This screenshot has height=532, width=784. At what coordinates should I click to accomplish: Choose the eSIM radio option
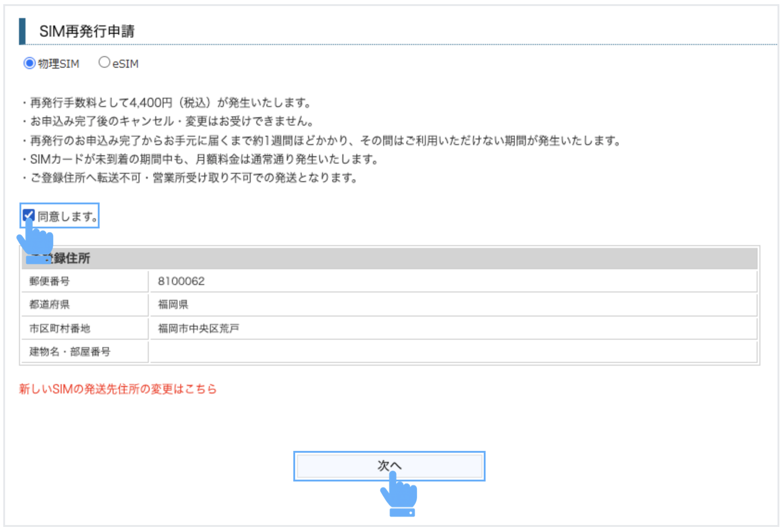click(x=104, y=63)
